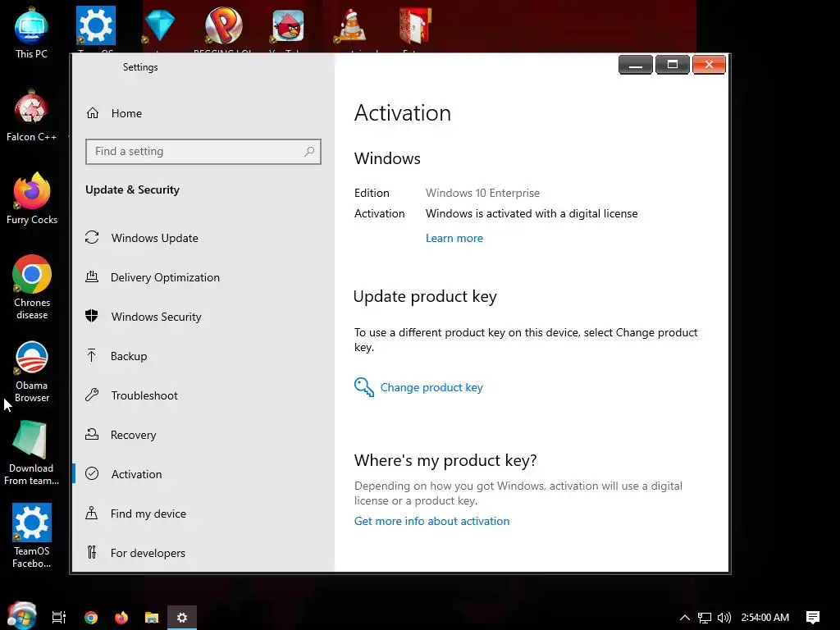Launch Chrome from the taskbar
Viewport: 840px width, 630px height.
pos(91,618)
